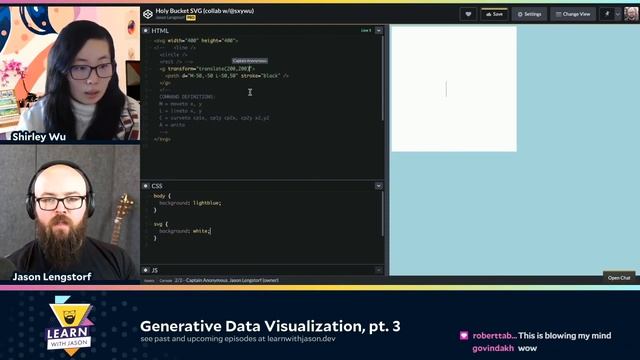Click the "Captain Anonymous" cursor label
This screenshot has width=640, height=360.
click(250, 61)
